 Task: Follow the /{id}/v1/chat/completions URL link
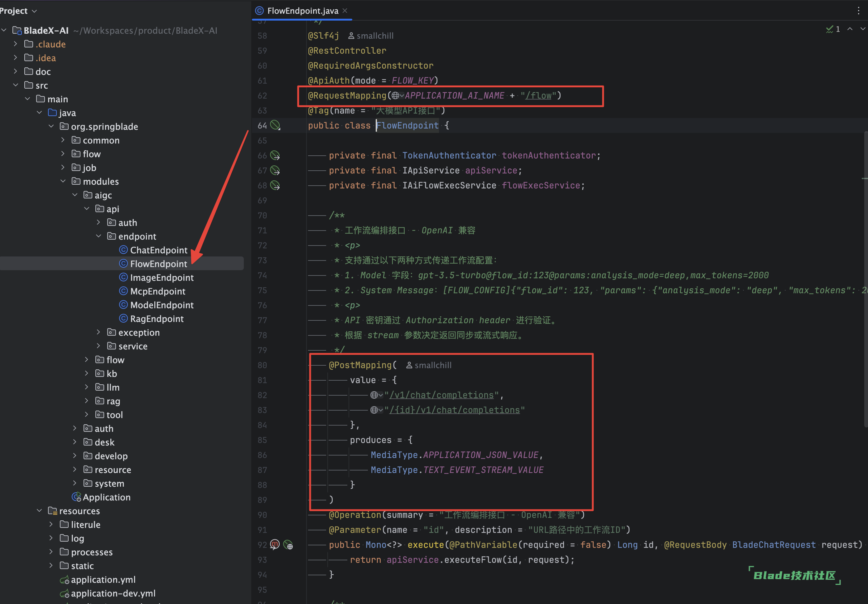tap(455, 410)
